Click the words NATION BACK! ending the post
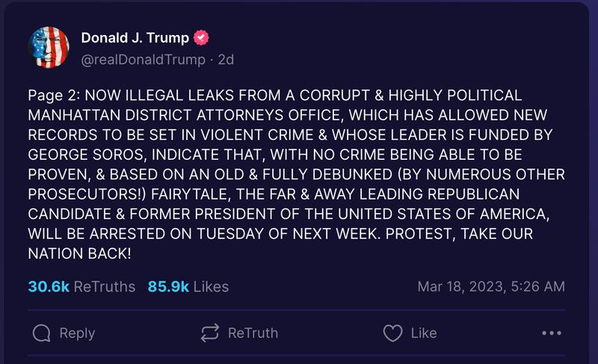Viewport: 598px width, 364px height. tap(79, 253)
